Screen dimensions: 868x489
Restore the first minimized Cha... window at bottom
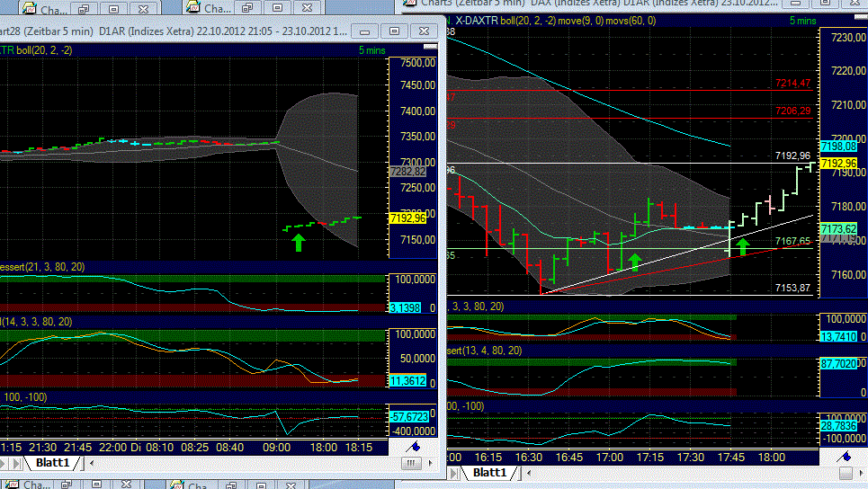67,485
